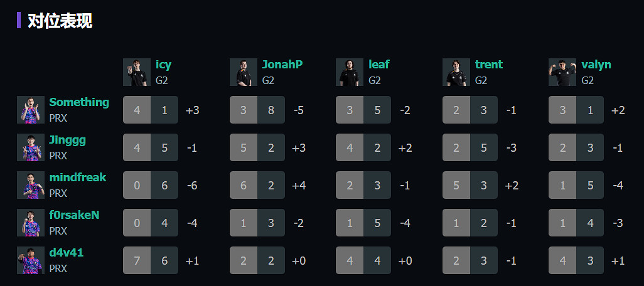Click Jinggg's PRX avatar photo
644x286 pixels.
coord(31,147)
